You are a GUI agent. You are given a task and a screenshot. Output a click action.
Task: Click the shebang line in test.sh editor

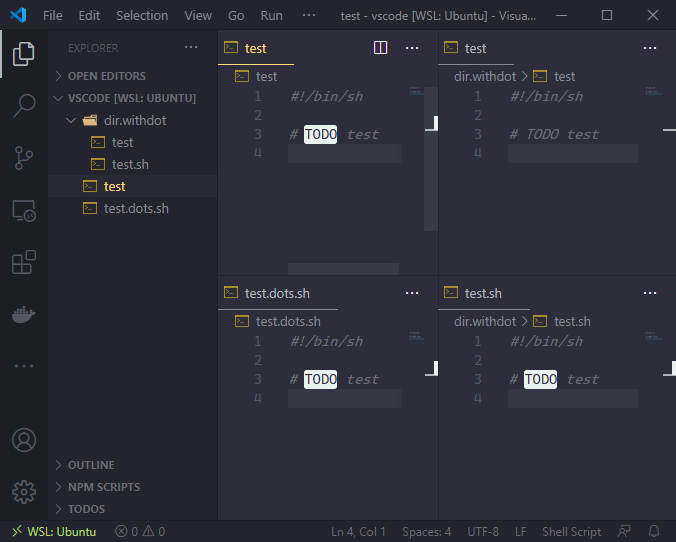(547, 341)
